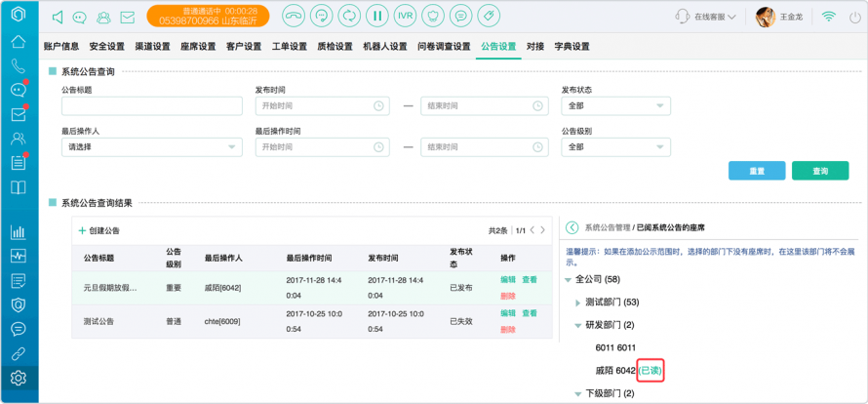868x404 pixels.
Task: Click the transfer call circular arrows icon
Action: pyautogui.click(x=349, y=16)
